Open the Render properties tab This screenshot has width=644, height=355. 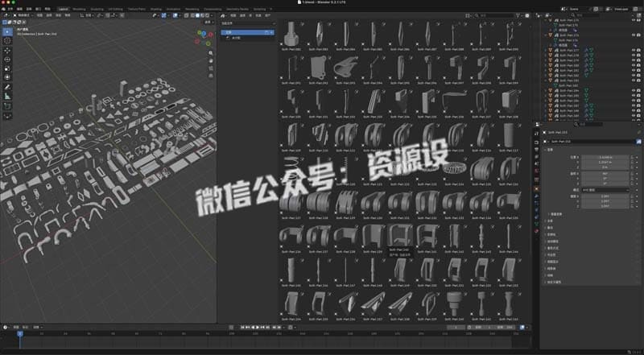pos(536,142)
